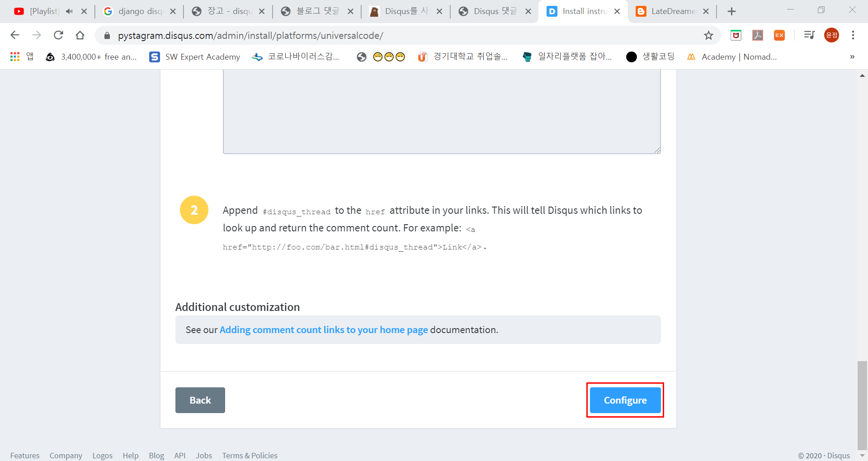Open the Company footer link
This screenshot has width=868, height=461.
pos(66,456)
